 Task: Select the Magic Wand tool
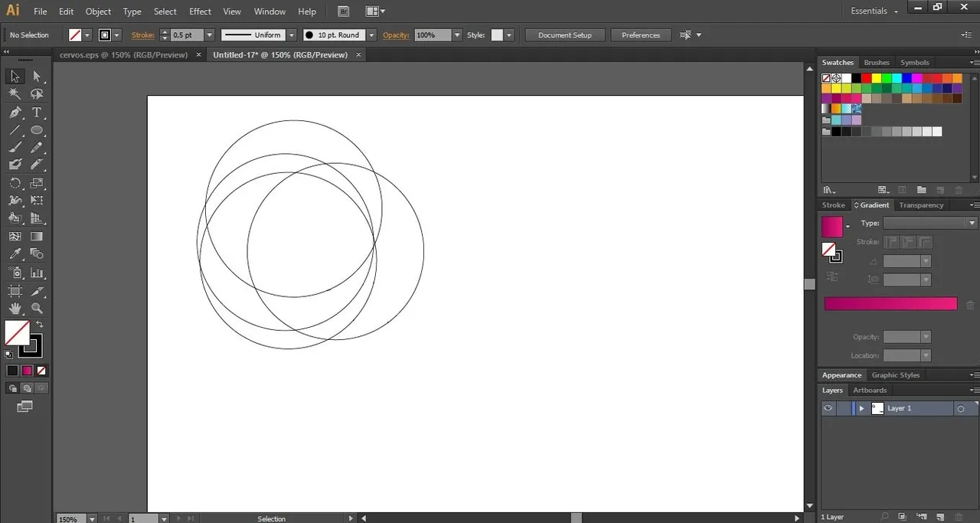[x=15, y=93]
